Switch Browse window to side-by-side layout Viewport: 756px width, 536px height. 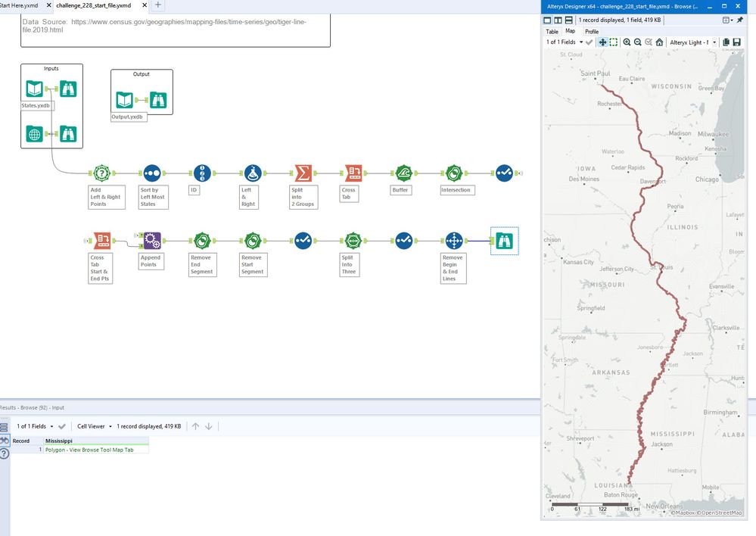[558, 20]
